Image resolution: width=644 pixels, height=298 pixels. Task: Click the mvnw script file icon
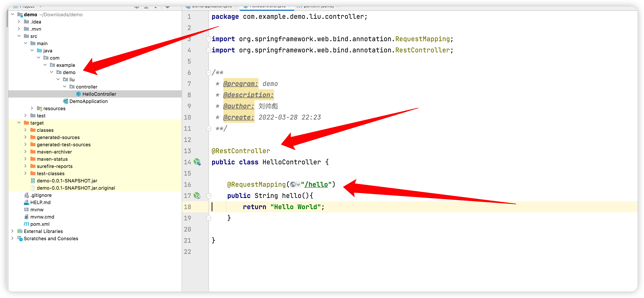[26, 210]
